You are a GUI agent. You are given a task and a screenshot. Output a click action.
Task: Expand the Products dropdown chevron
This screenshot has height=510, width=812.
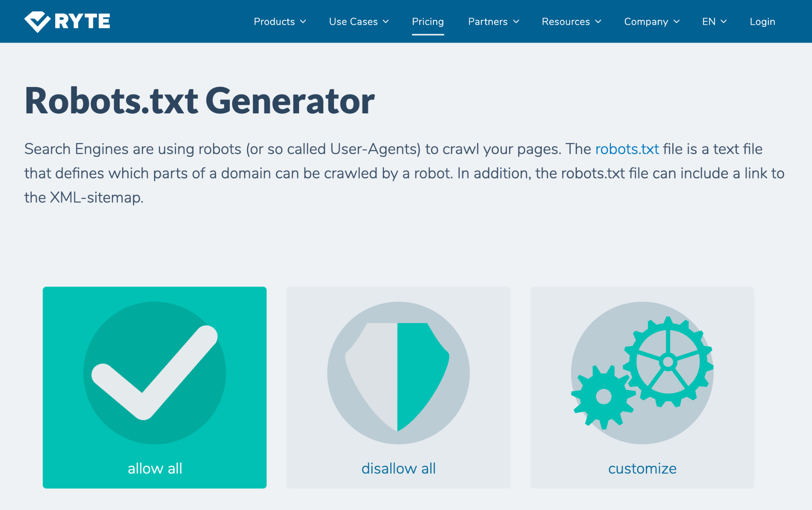point(303,22)
